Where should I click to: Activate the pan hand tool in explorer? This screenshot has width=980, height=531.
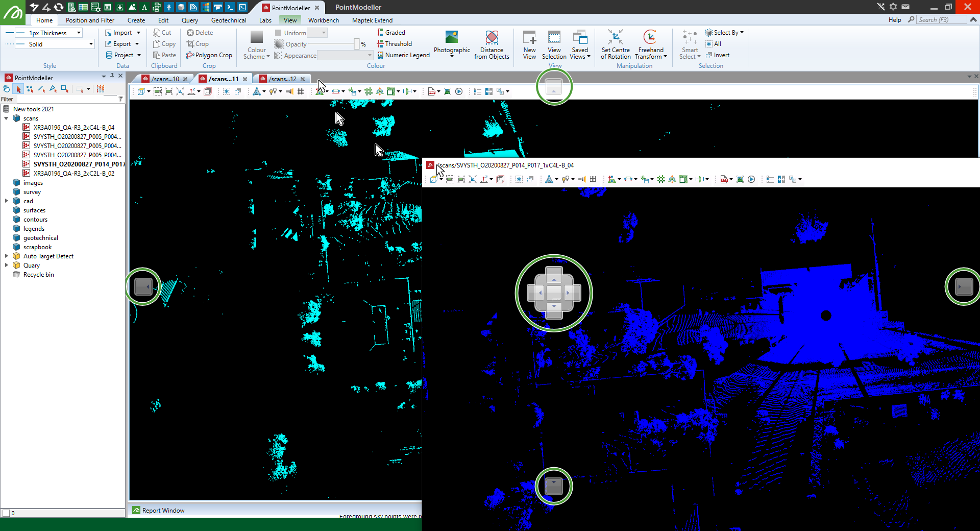[7, 89]
